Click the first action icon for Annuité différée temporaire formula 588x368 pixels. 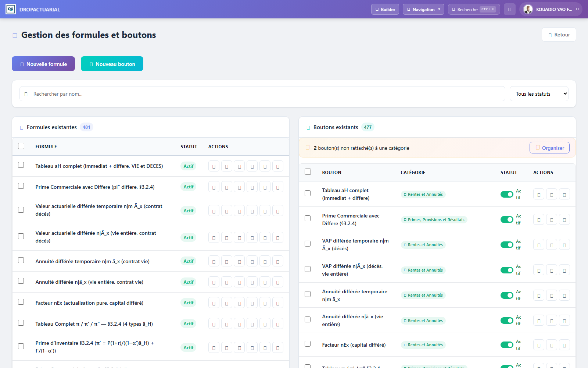(x=214, y=261)
